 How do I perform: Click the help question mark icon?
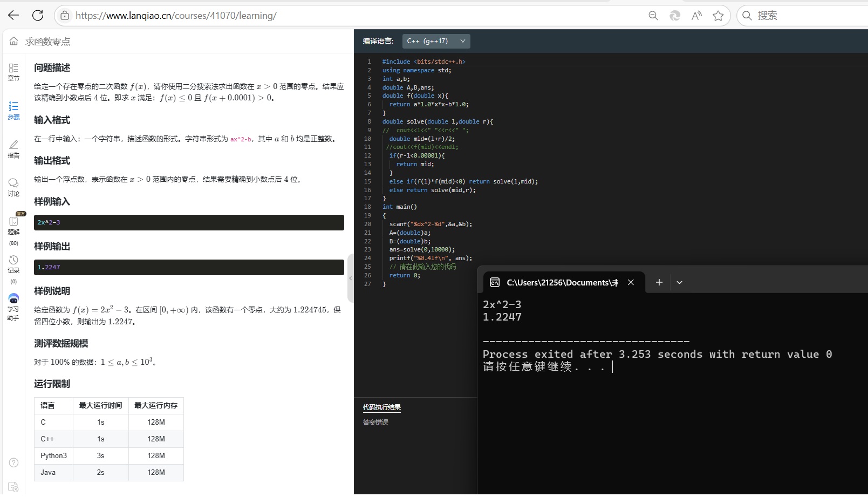13,462
